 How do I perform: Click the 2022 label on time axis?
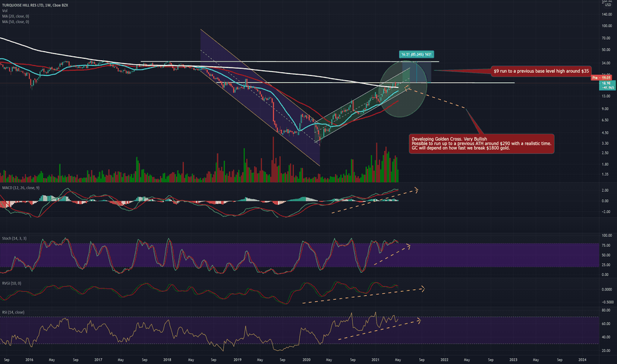pyautogui.click(x=444, y=359)
